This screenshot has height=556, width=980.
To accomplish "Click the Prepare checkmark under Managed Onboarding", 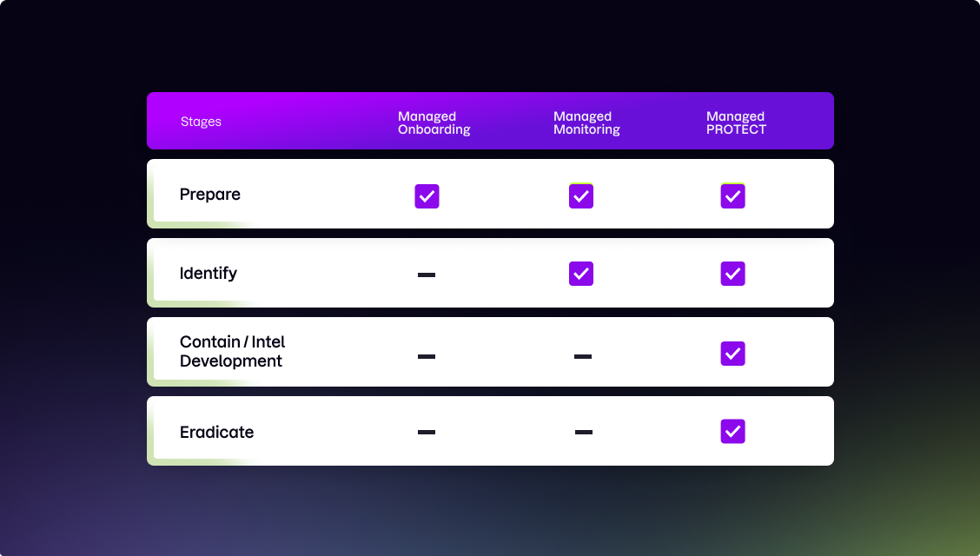I will [x=427, y=196].
